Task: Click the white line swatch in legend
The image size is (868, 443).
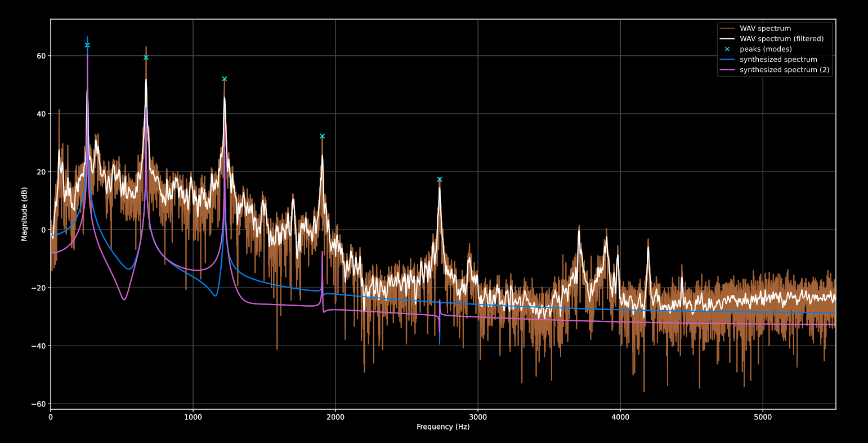Action: click(727, 39)
